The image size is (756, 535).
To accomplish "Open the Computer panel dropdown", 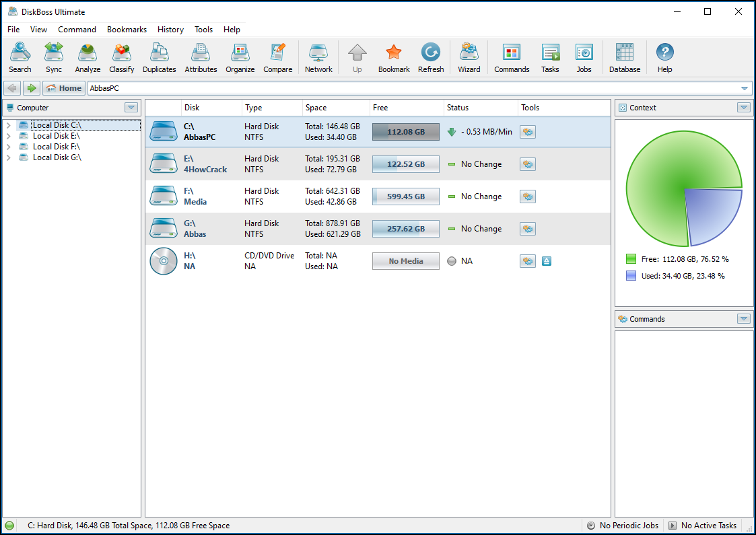I will coord(131,108).
